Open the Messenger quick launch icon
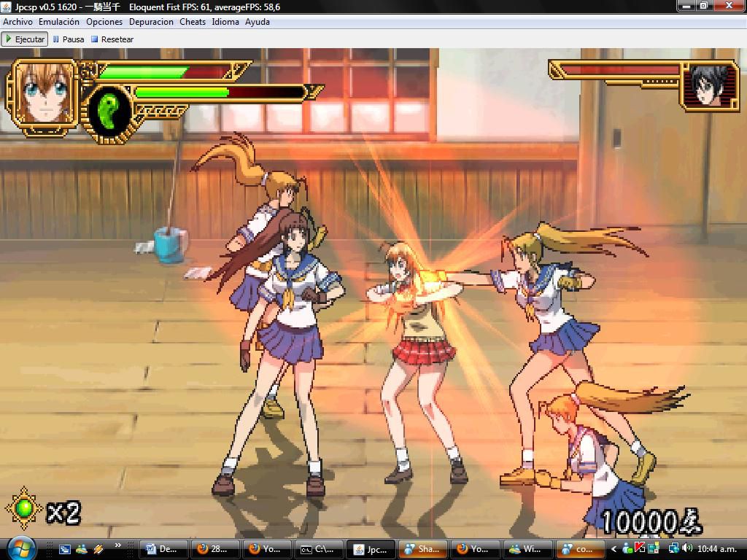 (82, 549)
